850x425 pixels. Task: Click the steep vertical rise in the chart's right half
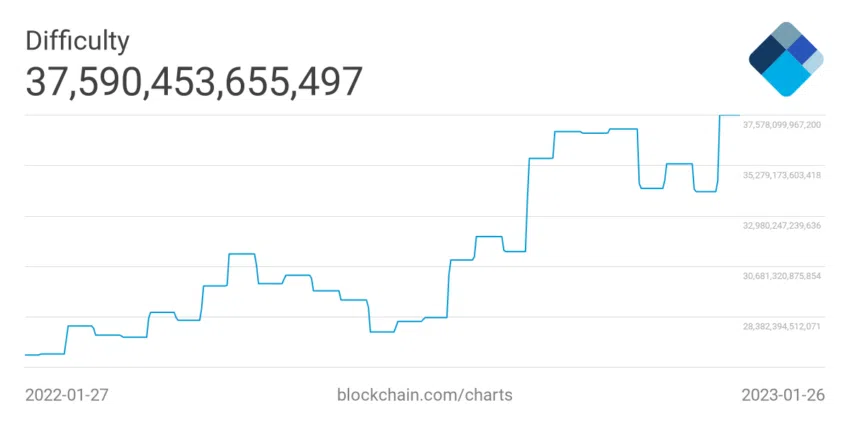tap(529, 205)
